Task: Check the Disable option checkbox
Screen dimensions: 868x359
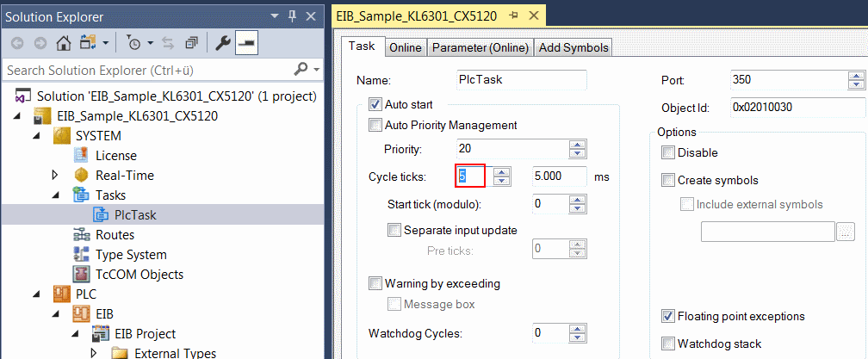Action: [669, 152]
